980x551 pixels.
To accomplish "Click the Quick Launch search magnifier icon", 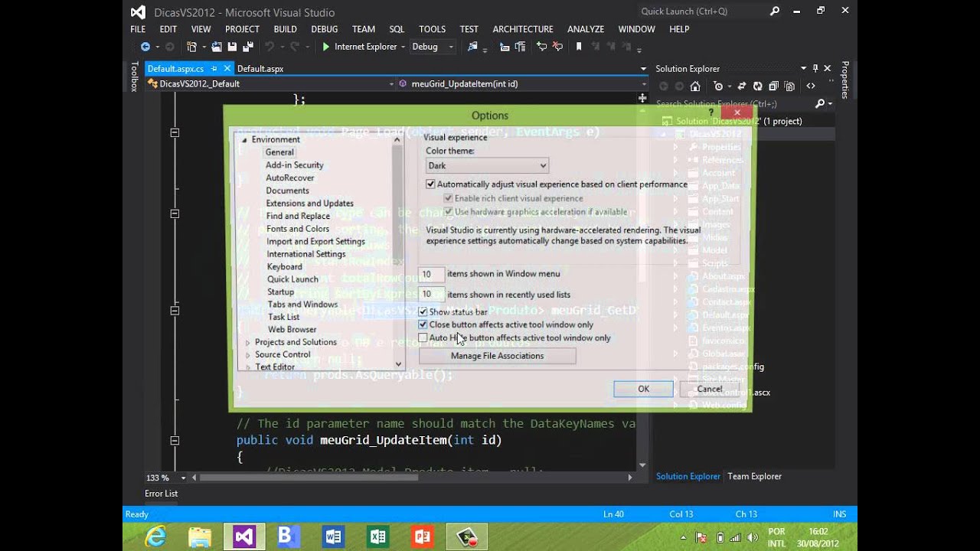I will [774, 11].
